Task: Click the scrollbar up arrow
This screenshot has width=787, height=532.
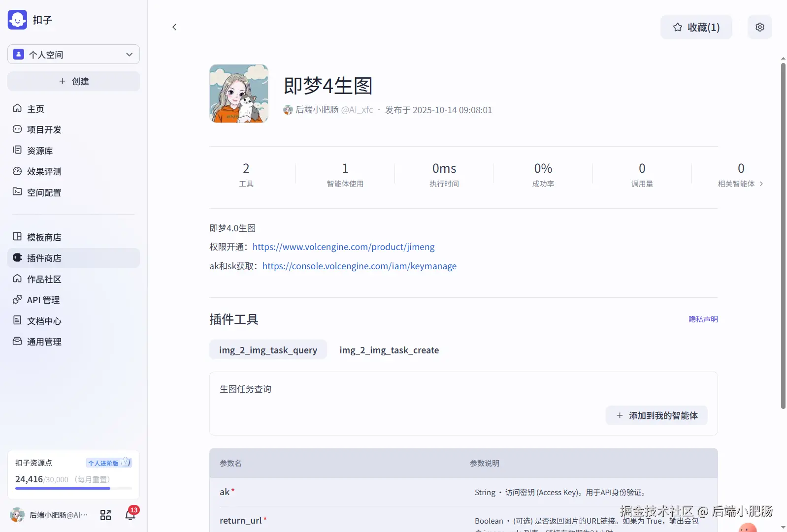Action: point(783,59)
